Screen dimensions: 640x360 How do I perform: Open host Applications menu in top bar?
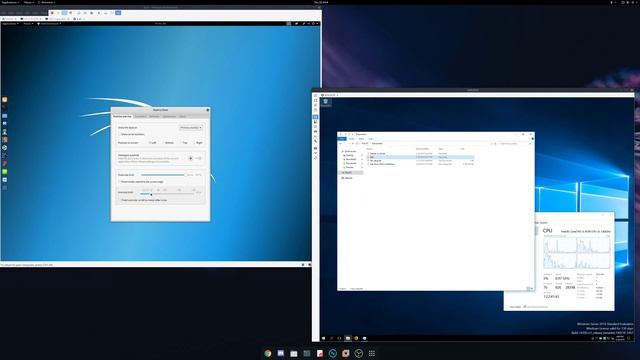[x=10, y=2]
